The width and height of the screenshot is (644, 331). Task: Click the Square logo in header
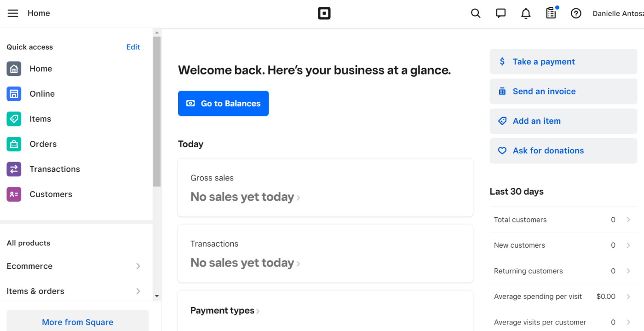(324, 13)
